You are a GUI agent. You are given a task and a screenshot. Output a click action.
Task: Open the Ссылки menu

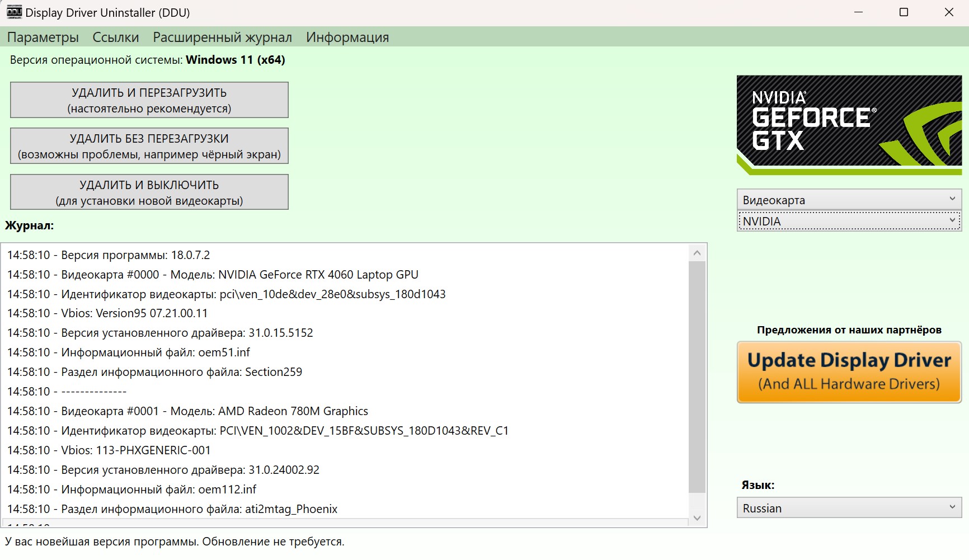pyautogui.click(x=116, y=37)
